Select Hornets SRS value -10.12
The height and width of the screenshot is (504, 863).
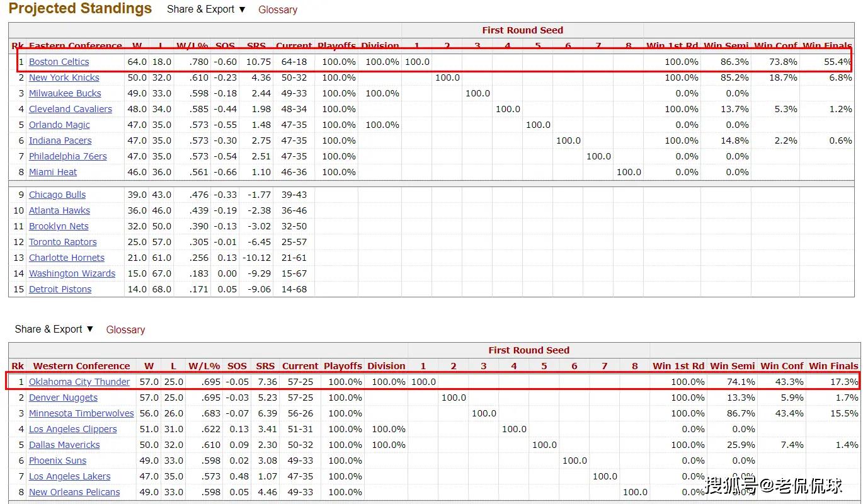257,258
